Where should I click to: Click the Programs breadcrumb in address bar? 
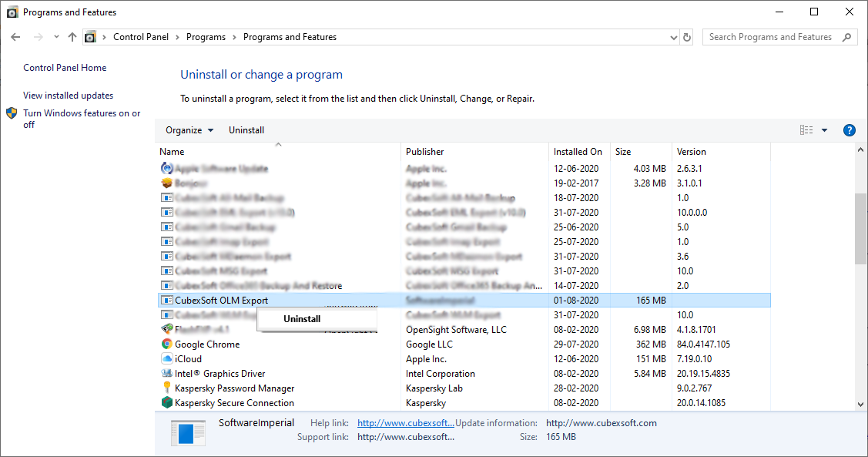tap(206, 37)
